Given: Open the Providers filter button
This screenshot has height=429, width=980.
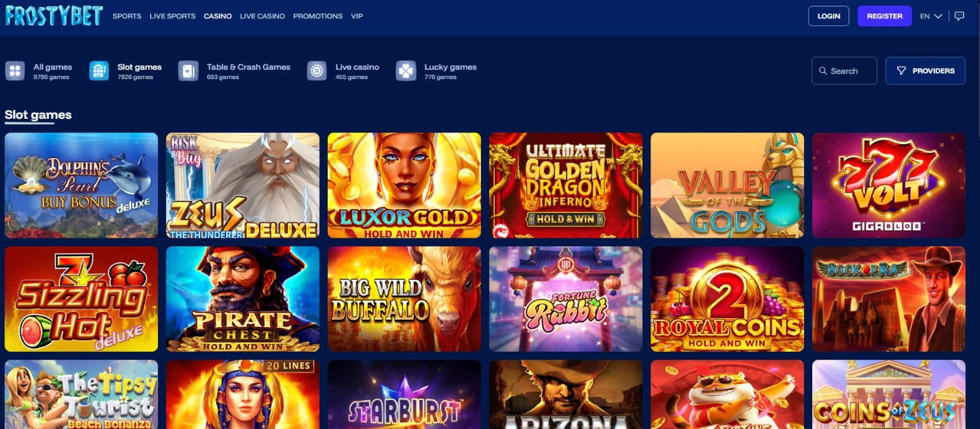Looking at the screenshot, I should coord(925,70).
